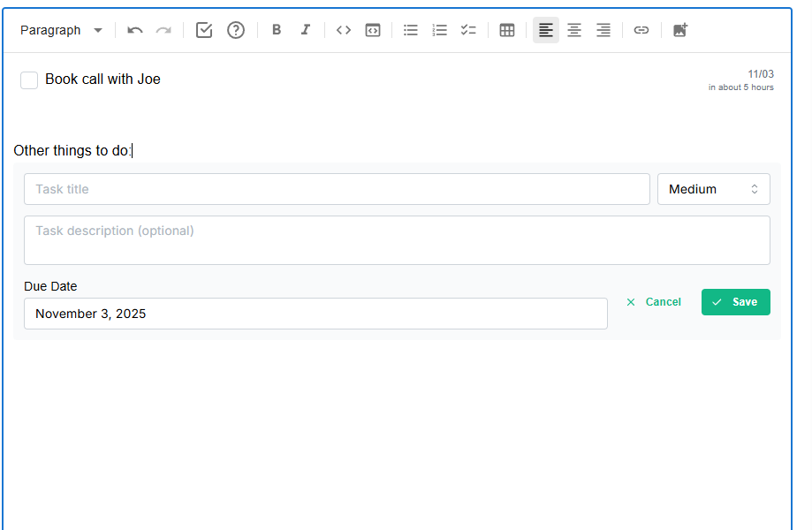Check off Book call with Joe
The image size is (812, 530).
[29, 80]
